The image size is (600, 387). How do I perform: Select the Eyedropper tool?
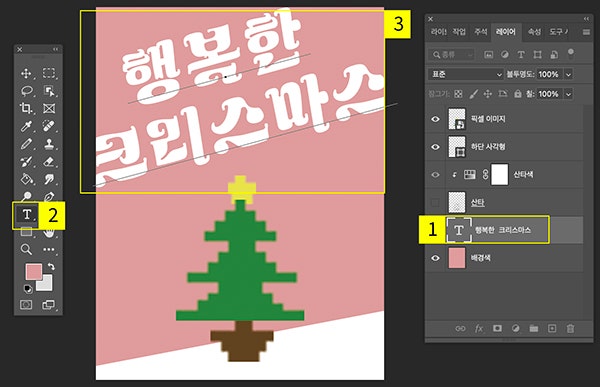tap(26, 126)
